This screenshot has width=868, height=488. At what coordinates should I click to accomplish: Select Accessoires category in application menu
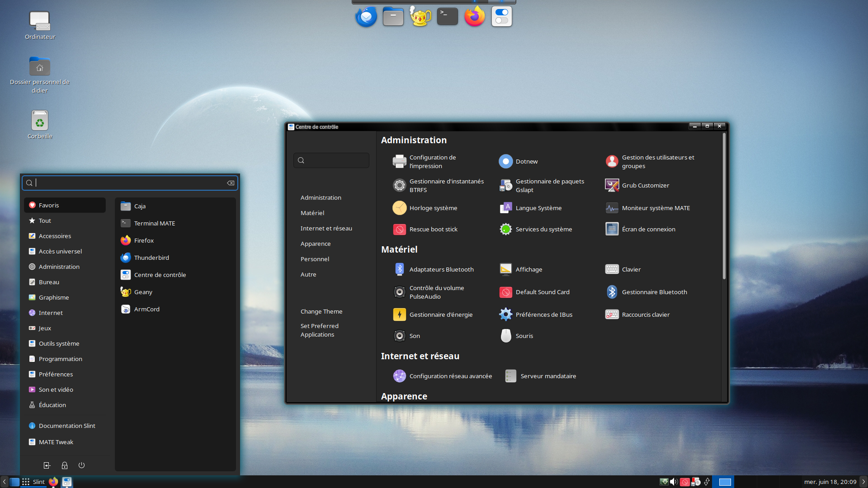tap(55, 236)
